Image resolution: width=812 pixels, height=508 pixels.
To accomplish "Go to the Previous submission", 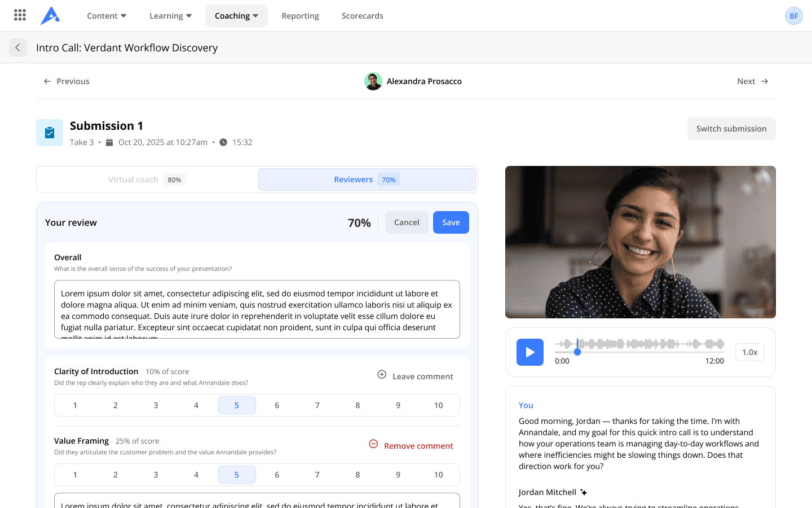I will (67, 81).
